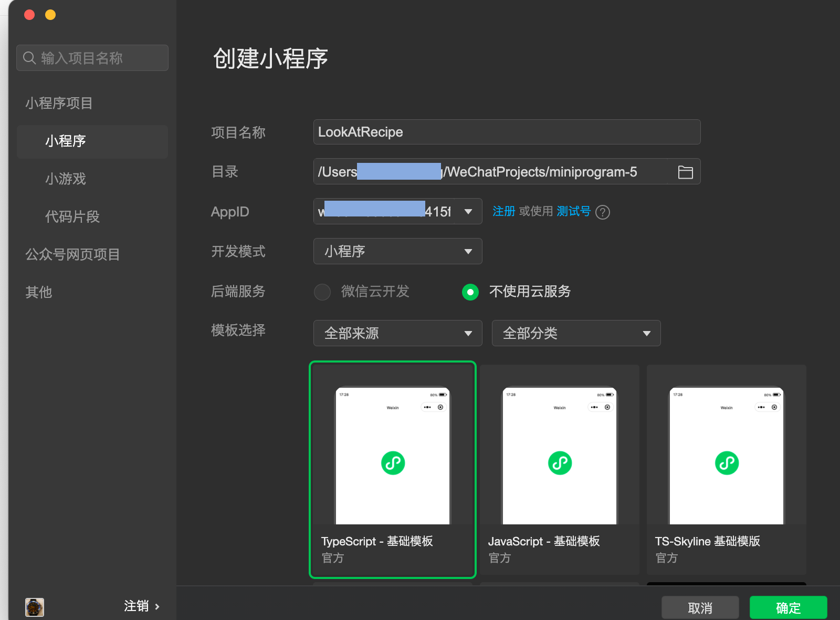Select 不使用云服务 radio button
The image size is (840, 620).
click(470, 292)
